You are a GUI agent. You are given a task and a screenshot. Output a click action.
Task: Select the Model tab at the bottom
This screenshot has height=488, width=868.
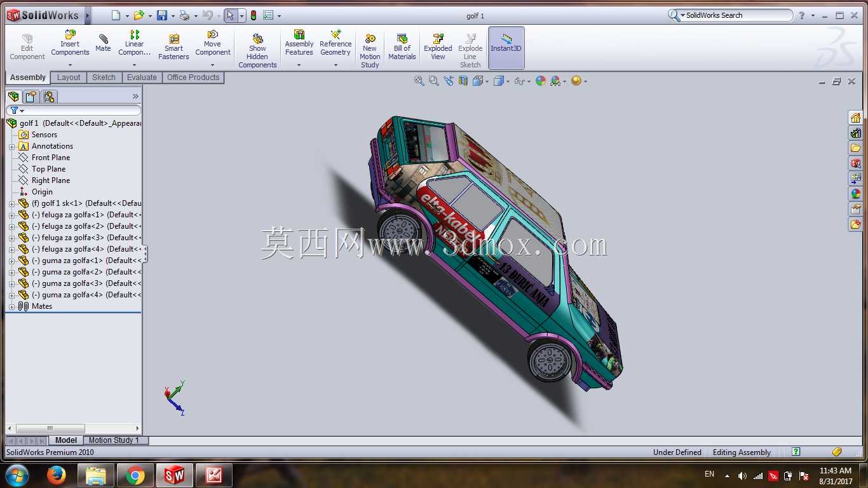(x=66, y=440)
